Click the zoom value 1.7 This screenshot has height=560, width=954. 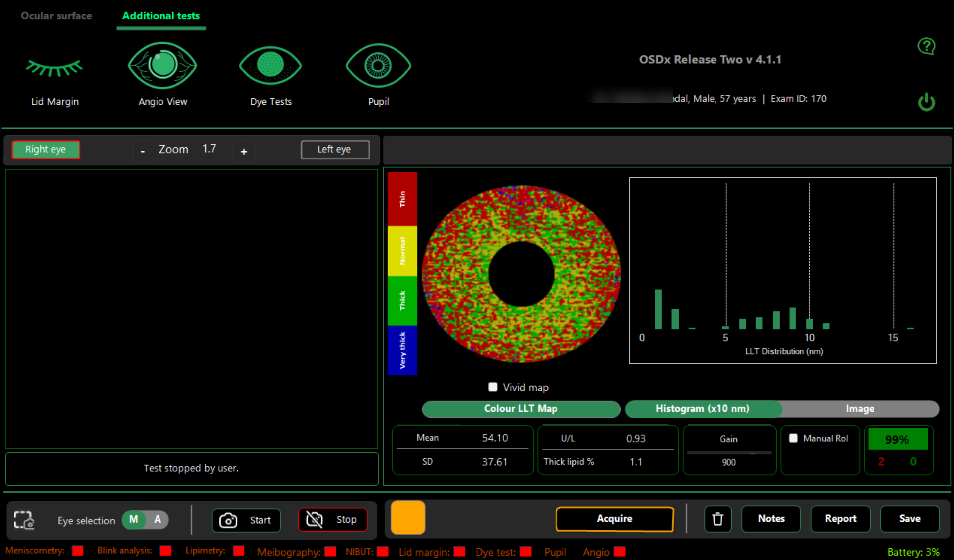(209, 149)
